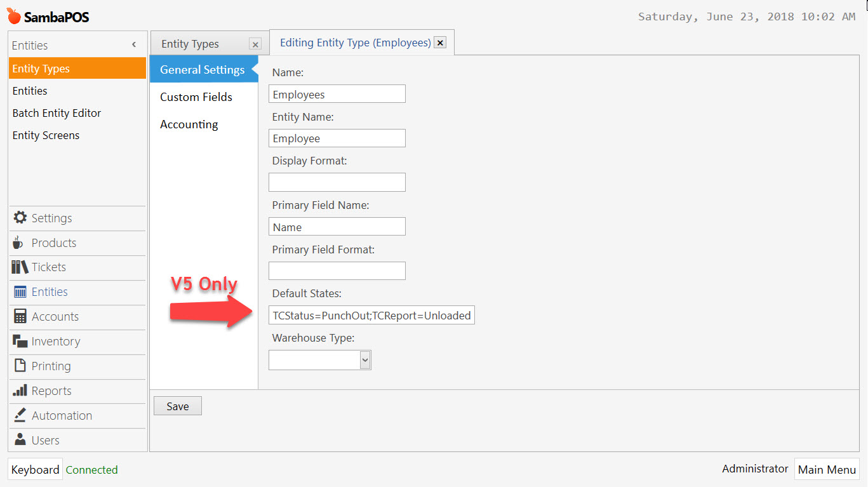The height and width of the screenshot is (487, 868).
Task: Open the Automation section
Action: (x=61, y=415)
